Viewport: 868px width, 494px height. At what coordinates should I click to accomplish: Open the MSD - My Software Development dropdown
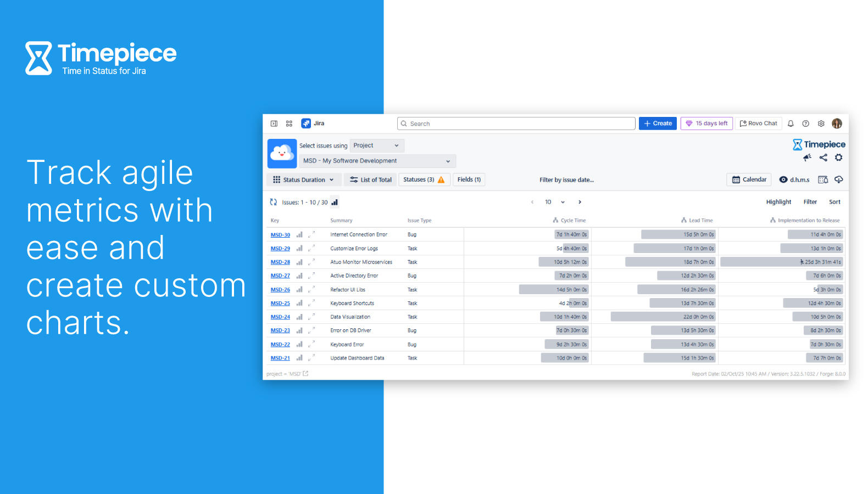[377, 161]
